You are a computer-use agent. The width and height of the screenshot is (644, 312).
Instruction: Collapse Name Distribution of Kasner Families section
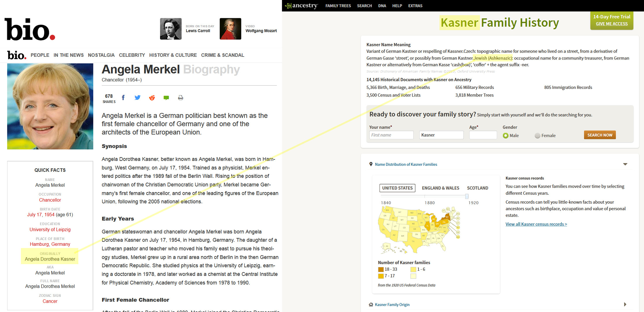tap(625, 164)
